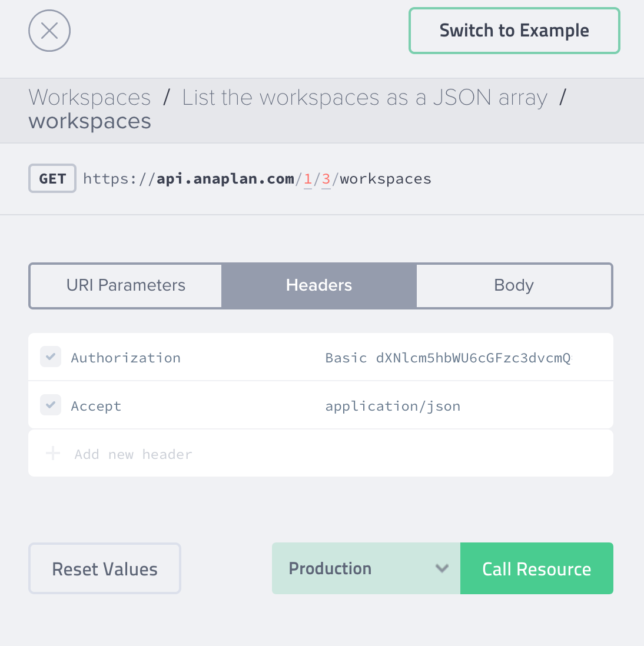Click the plus icon to add header

[x=53, y=454]
